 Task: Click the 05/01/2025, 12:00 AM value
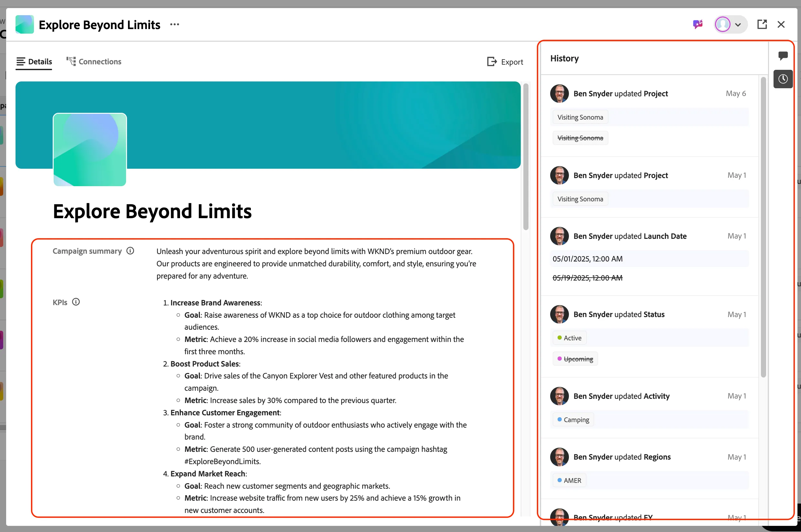[588, 259]
